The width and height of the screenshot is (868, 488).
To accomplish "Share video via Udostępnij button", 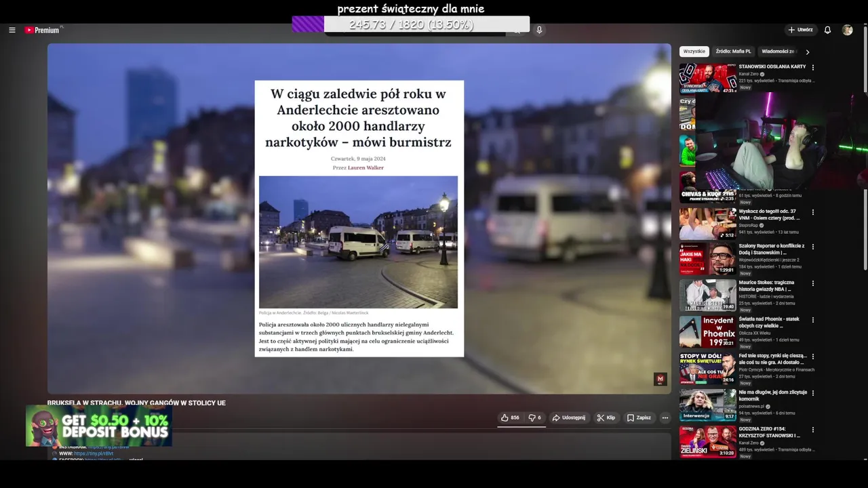I will [x=568, y=418].
